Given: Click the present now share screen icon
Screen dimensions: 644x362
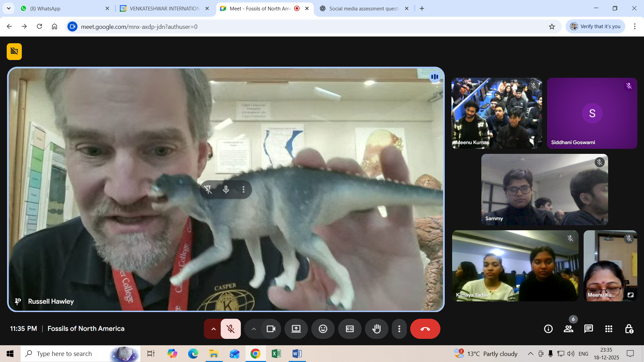Looking at the screenshot, I should pos(296,329).
